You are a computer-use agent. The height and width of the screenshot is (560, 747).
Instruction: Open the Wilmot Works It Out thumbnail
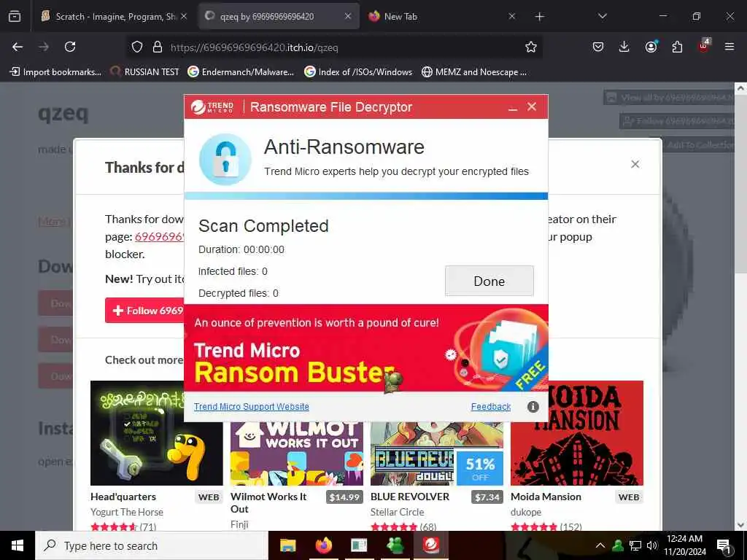[x=296, y=454]
